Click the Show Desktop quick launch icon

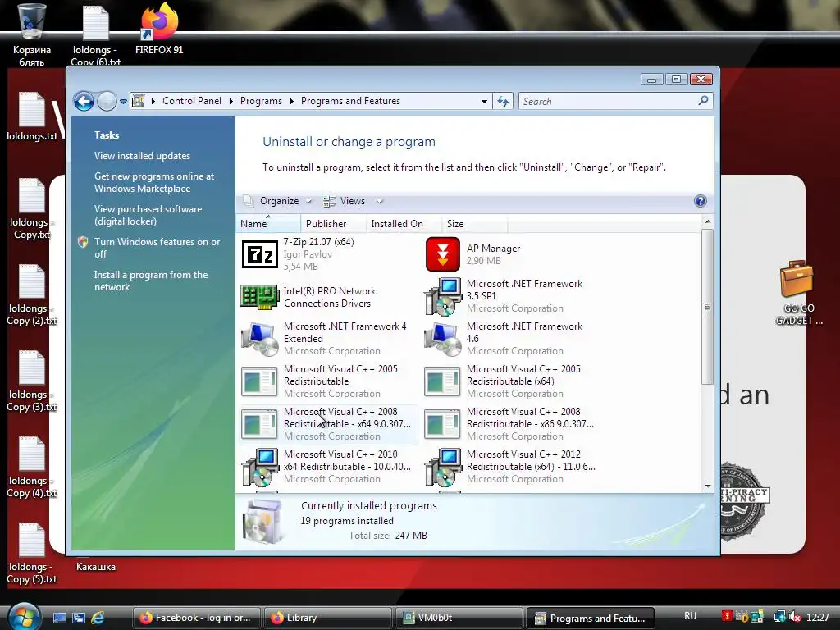pos(59,618)
